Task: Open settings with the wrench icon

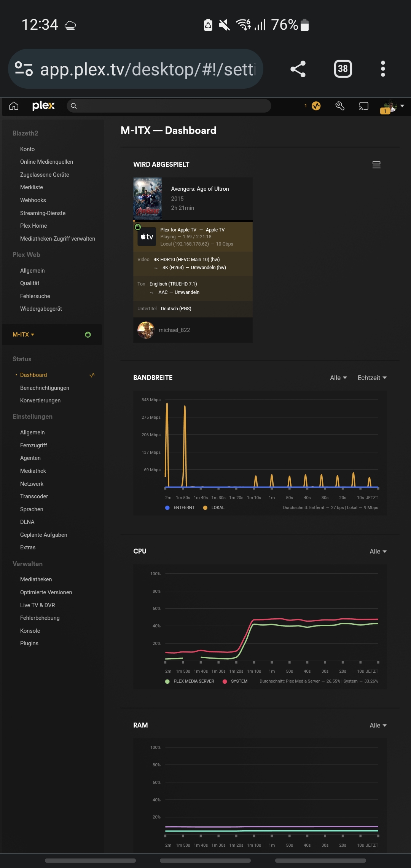Action: click(340, 106)
